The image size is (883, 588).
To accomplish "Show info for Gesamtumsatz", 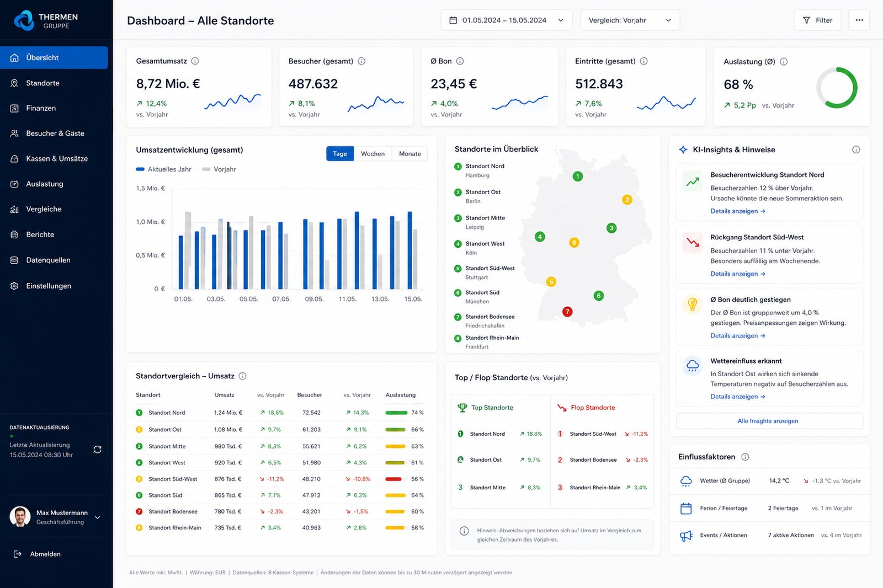I will point(195,61).
